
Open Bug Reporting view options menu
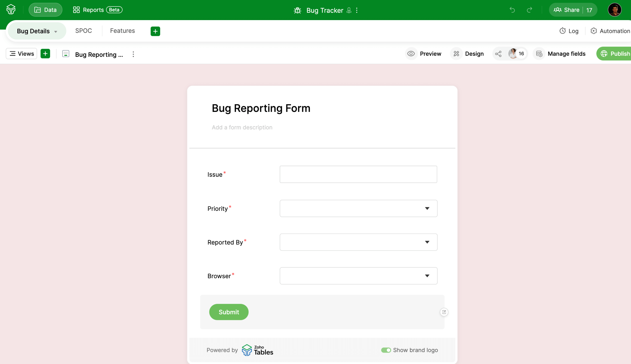coord(133,54)
